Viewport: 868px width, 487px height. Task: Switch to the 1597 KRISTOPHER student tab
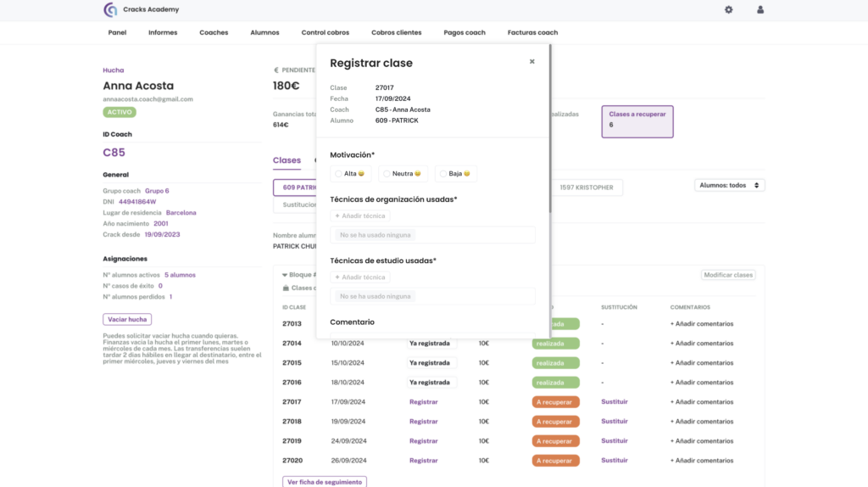(587, 188)
